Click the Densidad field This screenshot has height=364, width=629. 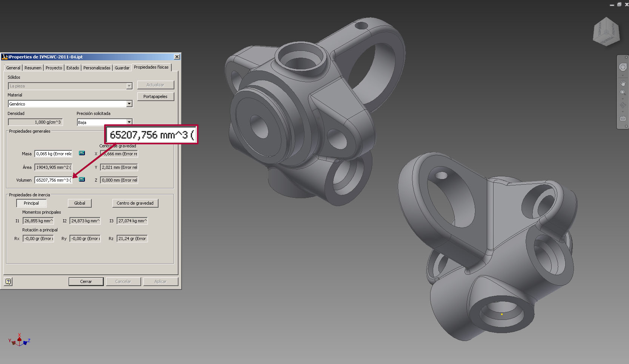[x=35, y=122]
